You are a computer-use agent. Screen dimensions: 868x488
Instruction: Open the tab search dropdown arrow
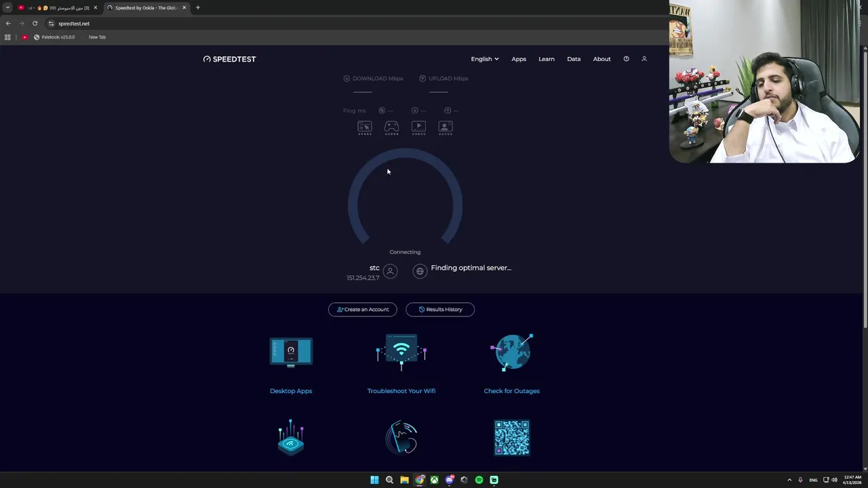coord(7,7)
